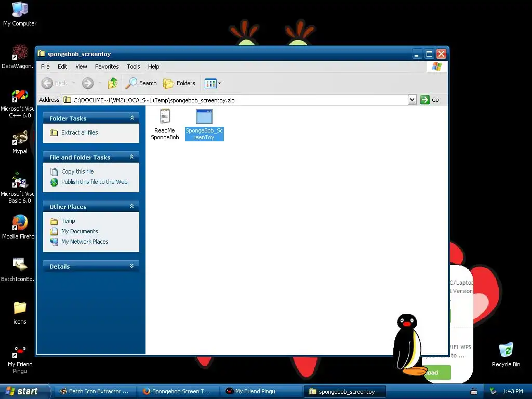Screen dimensions: 532x399
Task: Click the green Go button
Action: point(430,100)
